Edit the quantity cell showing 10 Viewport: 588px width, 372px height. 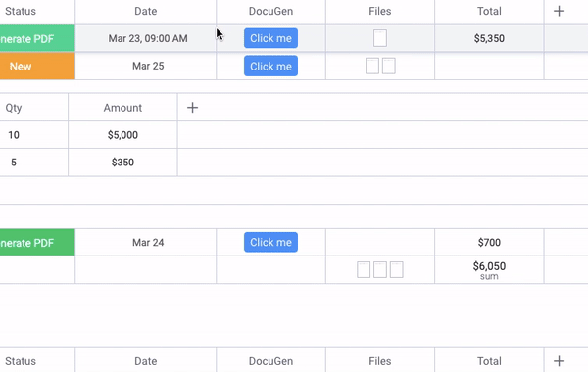point(33,135)
